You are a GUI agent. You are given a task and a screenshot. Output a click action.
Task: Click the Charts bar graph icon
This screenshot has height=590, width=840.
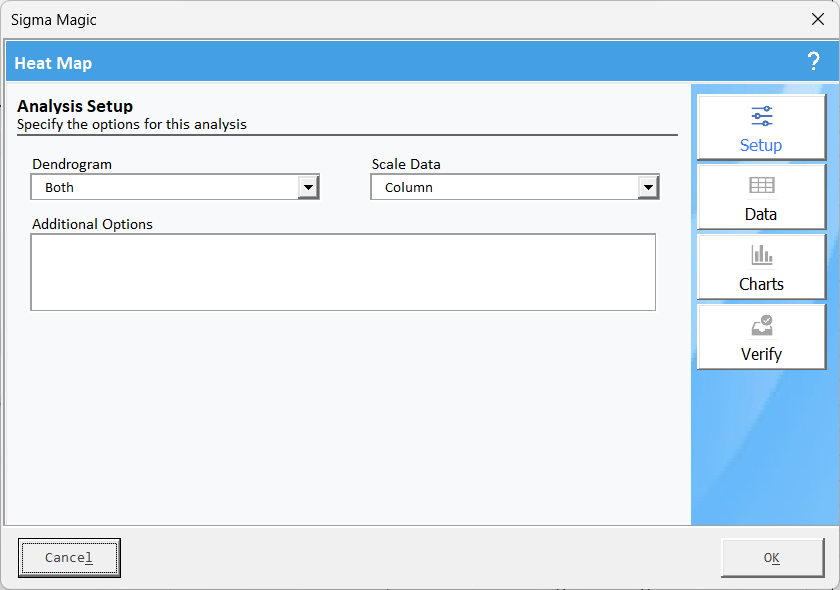tap(761, 255)
